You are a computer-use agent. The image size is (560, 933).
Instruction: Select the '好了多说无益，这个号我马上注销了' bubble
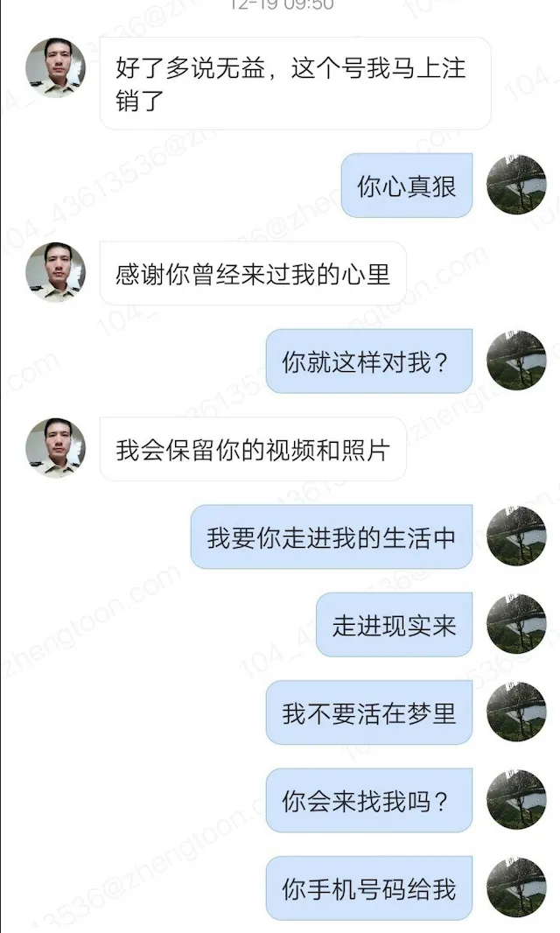click(295, 83)
